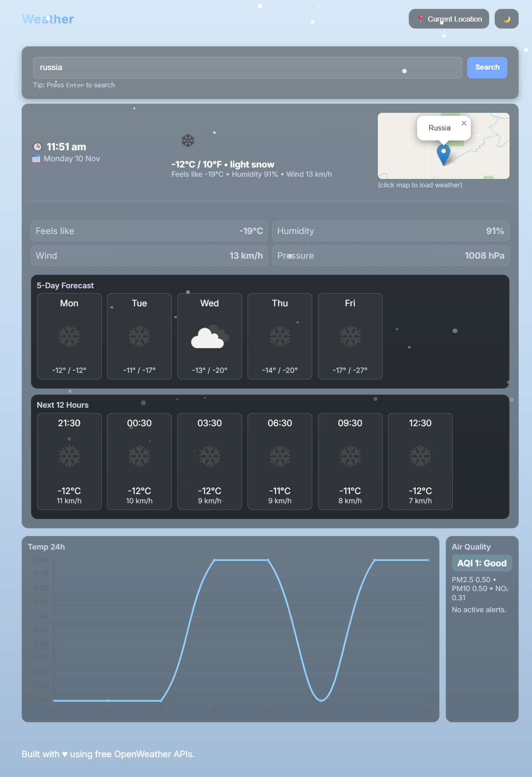Screen dimensions: 532x777
Task: Click the Wed forecast cloud icon
Action: 210,337
